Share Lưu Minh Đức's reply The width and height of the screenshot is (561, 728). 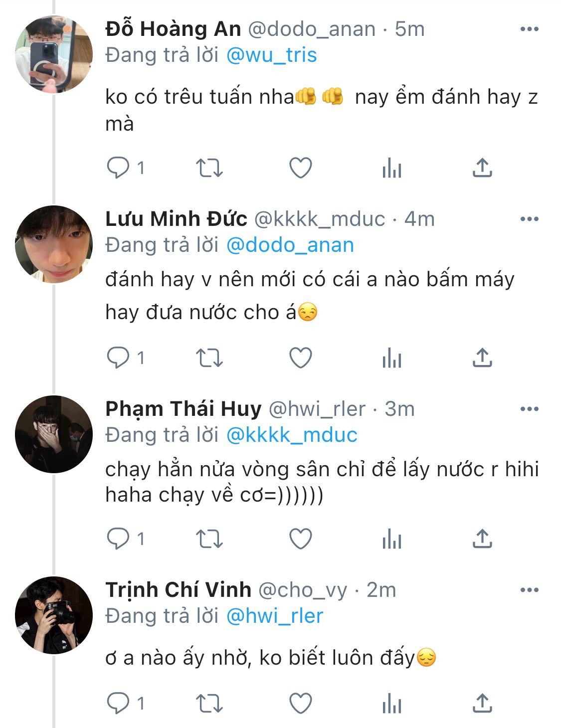click(x=482, y=358)
